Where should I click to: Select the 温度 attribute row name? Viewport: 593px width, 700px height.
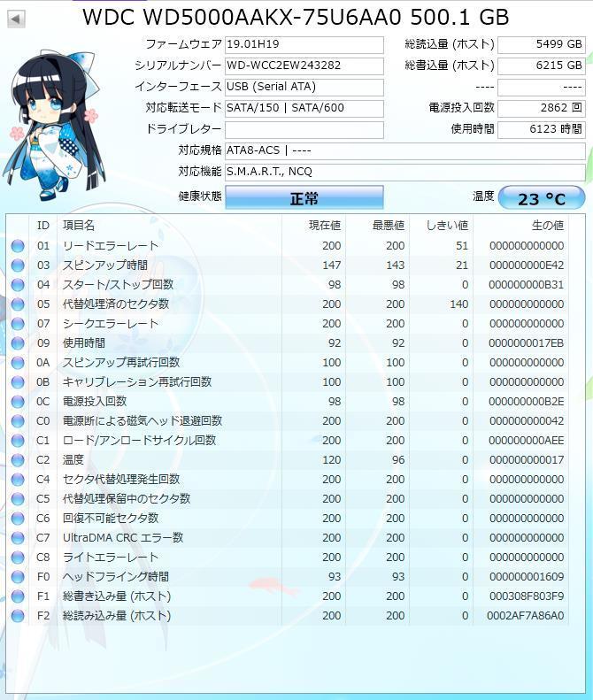click(73, 460)
